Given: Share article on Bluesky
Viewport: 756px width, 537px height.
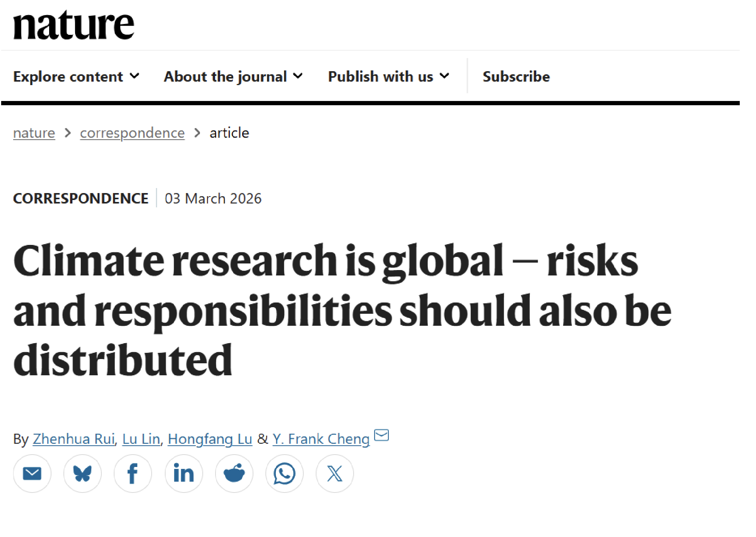Looking at the screenshot, I should point(82,473).
